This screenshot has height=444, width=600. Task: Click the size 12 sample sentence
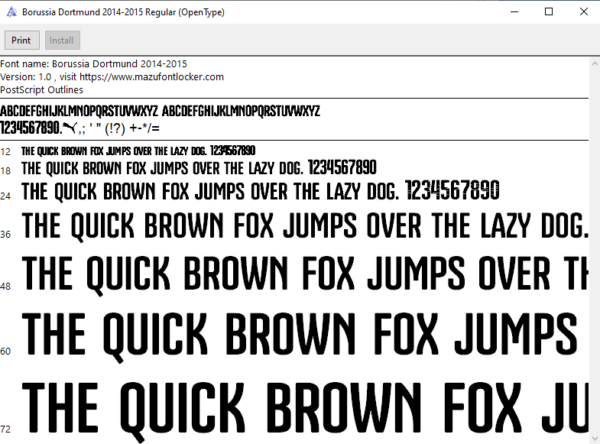138,151
